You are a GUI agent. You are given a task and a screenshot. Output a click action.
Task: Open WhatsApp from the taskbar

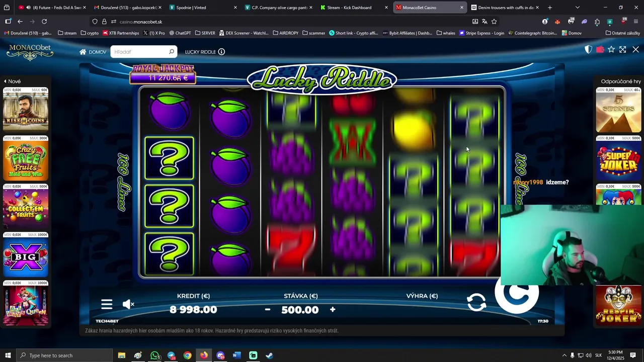tap(154, 355)
